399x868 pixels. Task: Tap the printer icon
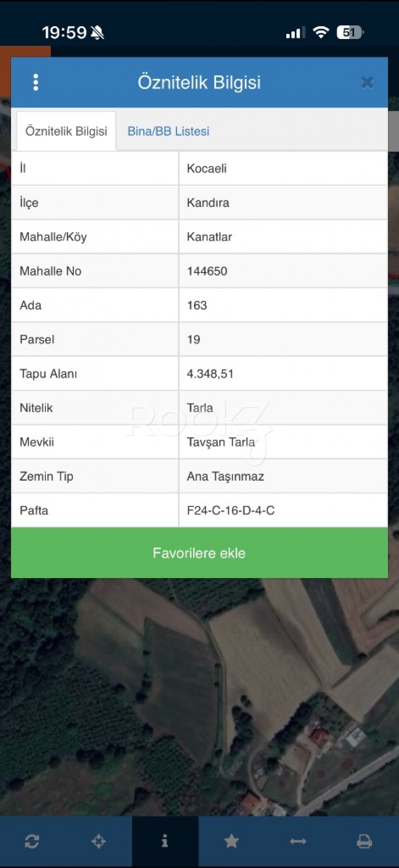(x=365, y=842)
